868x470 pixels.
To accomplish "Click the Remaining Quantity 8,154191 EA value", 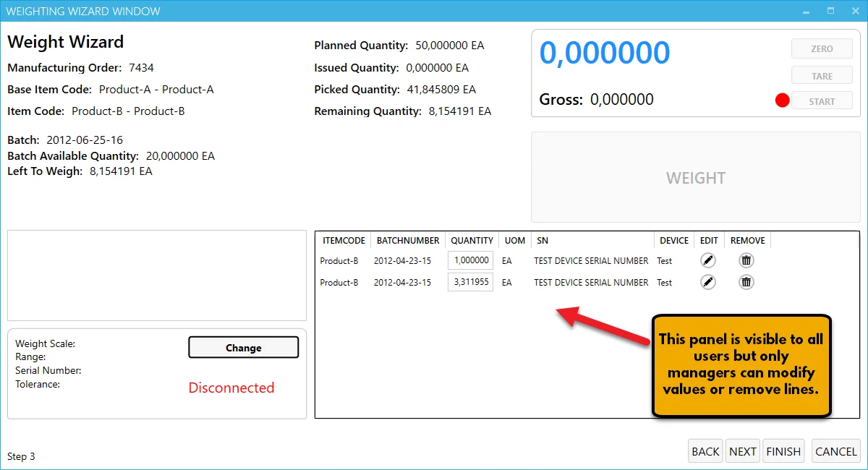I will click(x=460, y=111).
